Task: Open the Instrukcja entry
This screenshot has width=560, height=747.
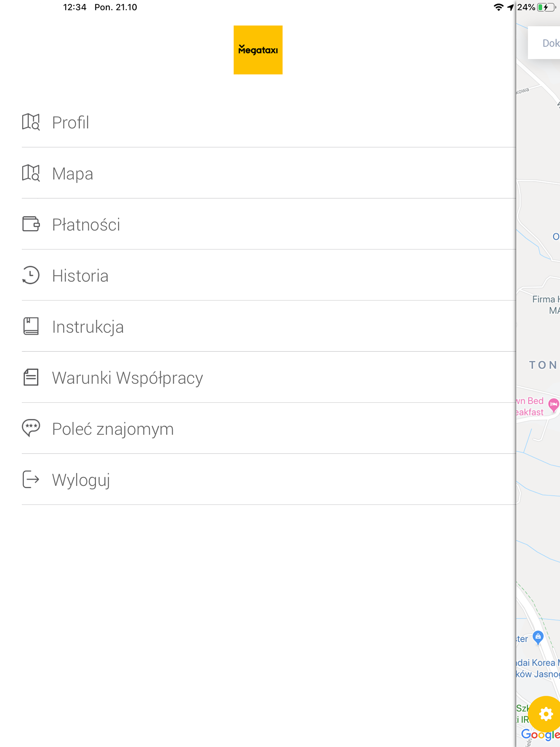Action: click(x=269, y=326)
